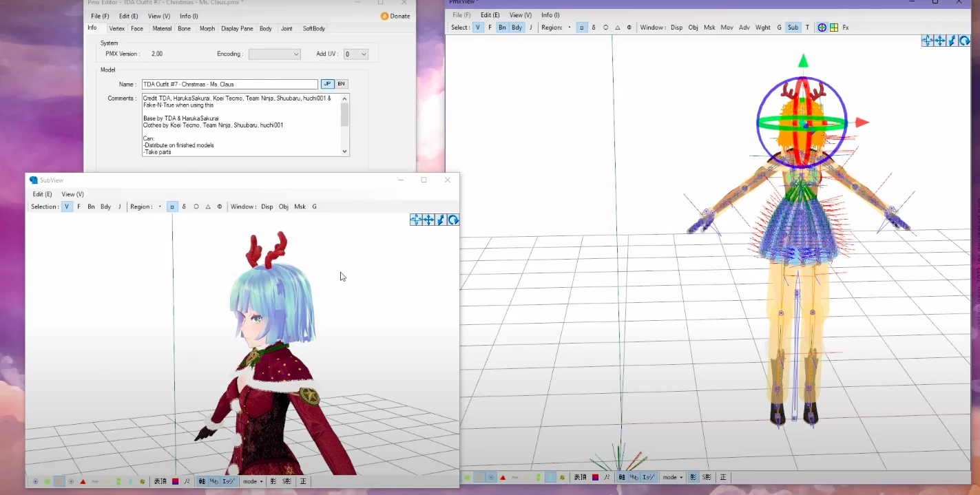Open the Encoding dropdown on the Info tab

click(274, 54)
